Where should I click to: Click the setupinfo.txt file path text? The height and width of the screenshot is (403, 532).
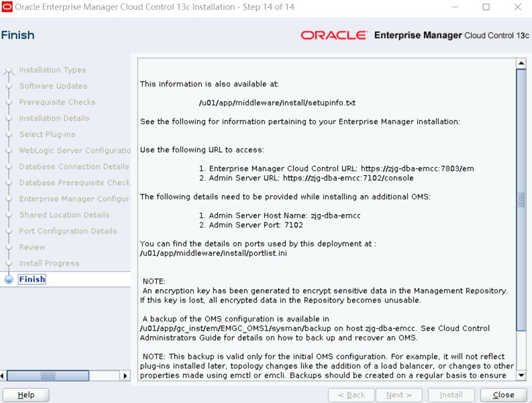(x=277, y=103)
